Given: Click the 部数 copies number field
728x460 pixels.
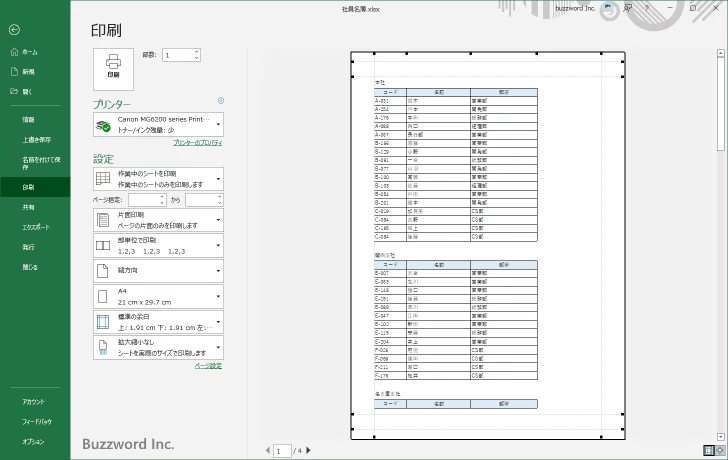Looking at the screenshot, I should coord(177,55).
